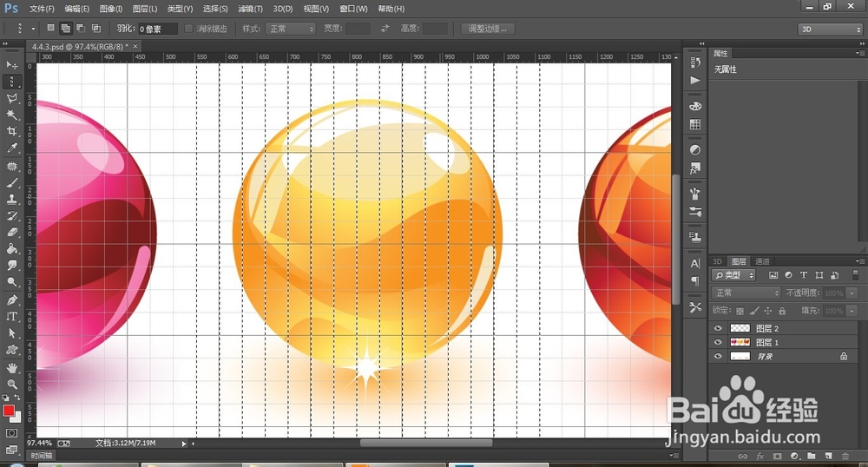Toggle lock transparent pixels for layer
The height and width of the screenshot is (467, 868).
[740, 311]
